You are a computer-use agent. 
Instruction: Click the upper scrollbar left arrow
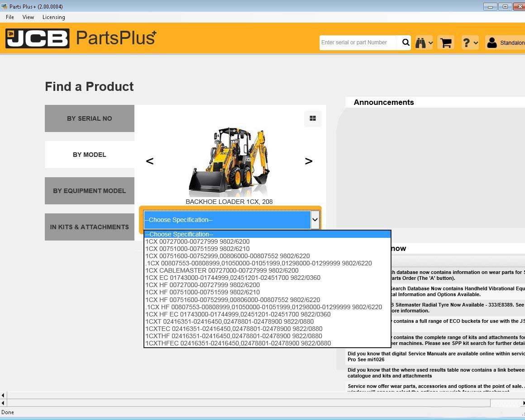tap(3, 395)
